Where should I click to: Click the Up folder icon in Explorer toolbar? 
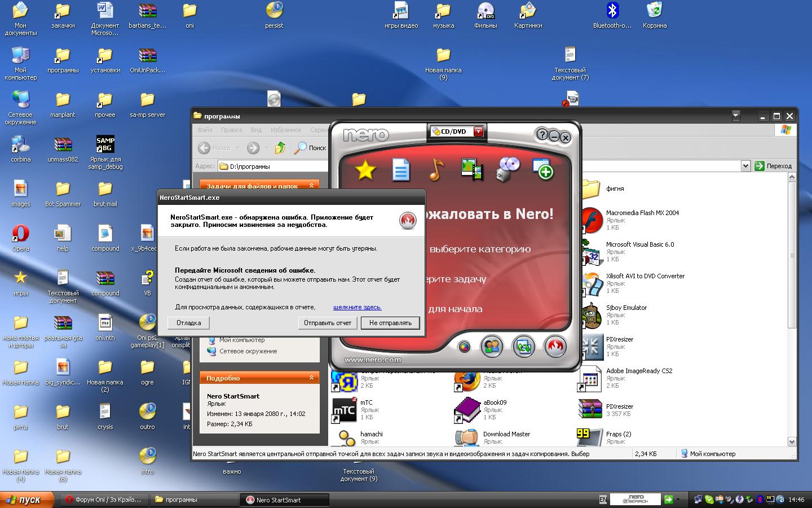280,148
